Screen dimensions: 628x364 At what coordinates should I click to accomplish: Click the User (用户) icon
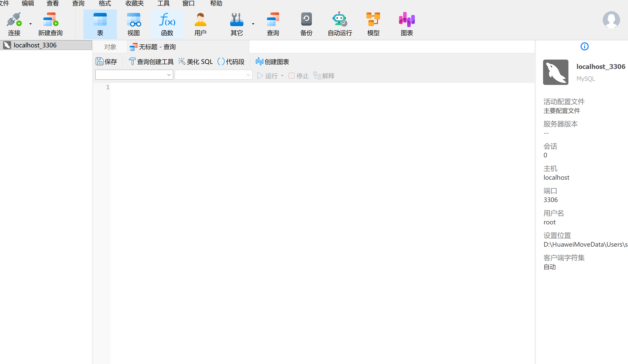[x=200, y=24]
